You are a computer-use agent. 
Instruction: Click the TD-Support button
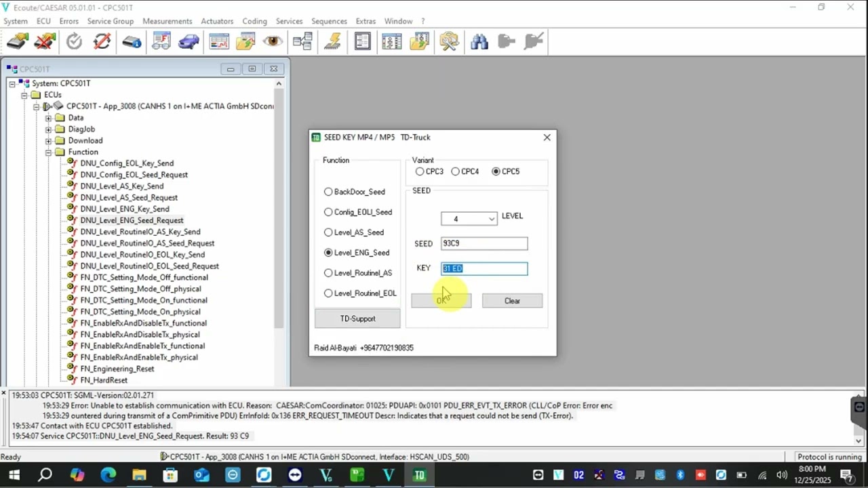coord(357,319)
